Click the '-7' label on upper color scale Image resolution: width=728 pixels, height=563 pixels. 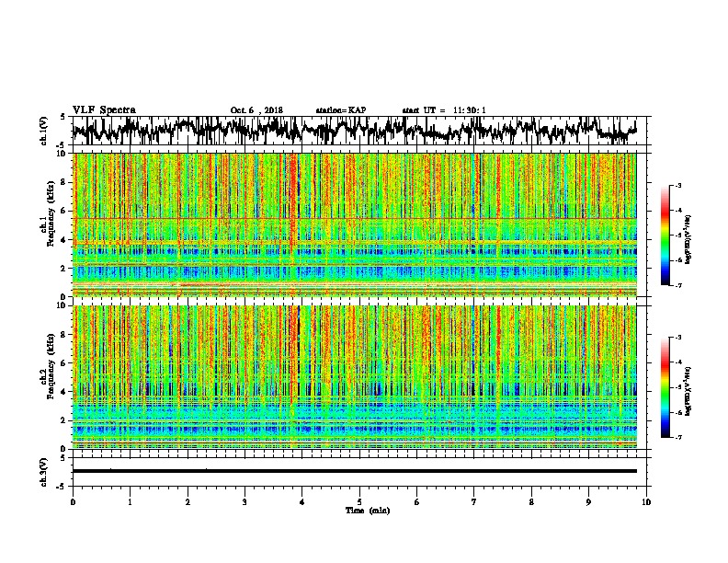point(677,285)
